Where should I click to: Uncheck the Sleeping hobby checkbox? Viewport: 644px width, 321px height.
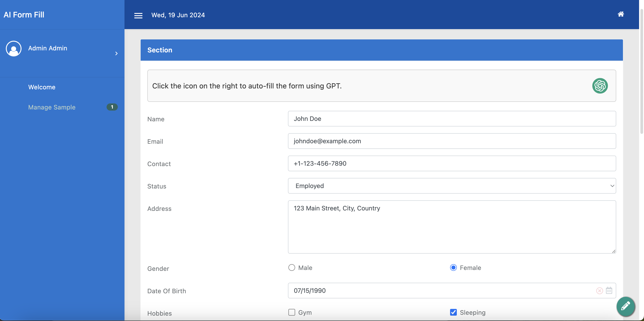pyautogui.click(x=453, y=312)
